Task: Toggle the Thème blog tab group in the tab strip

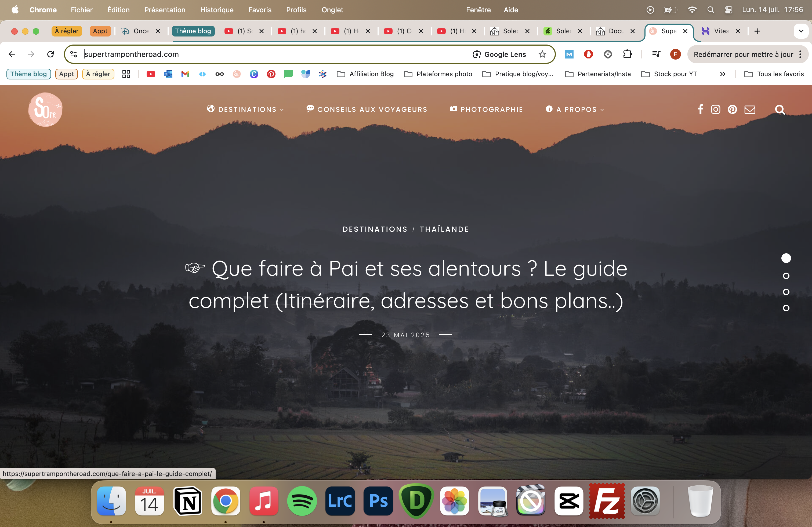Action: click(193, 31)
